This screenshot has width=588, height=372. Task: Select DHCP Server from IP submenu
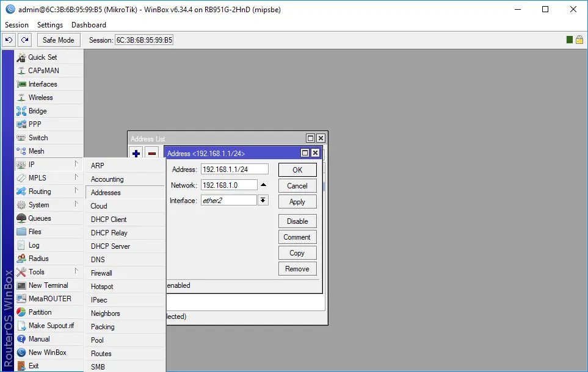[125, 246]
